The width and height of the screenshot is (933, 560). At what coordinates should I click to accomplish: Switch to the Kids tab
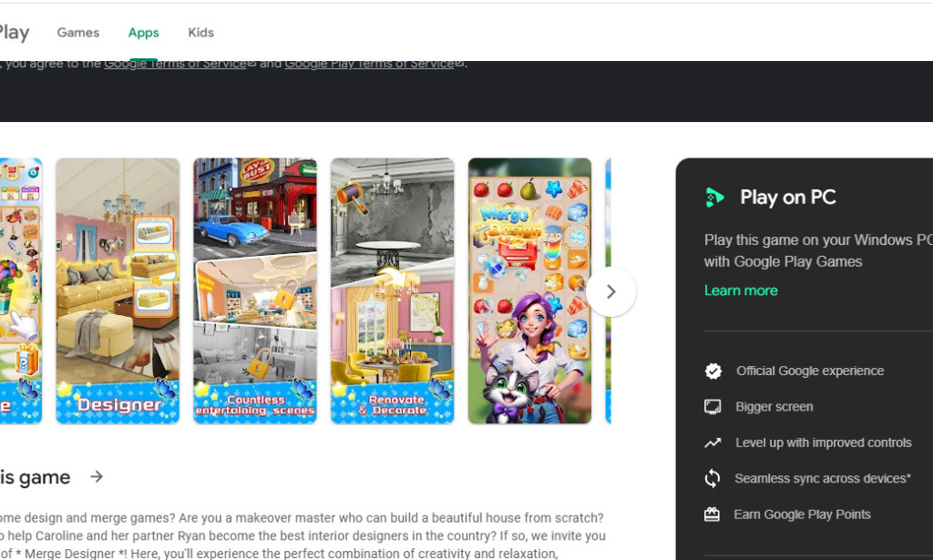200,32
